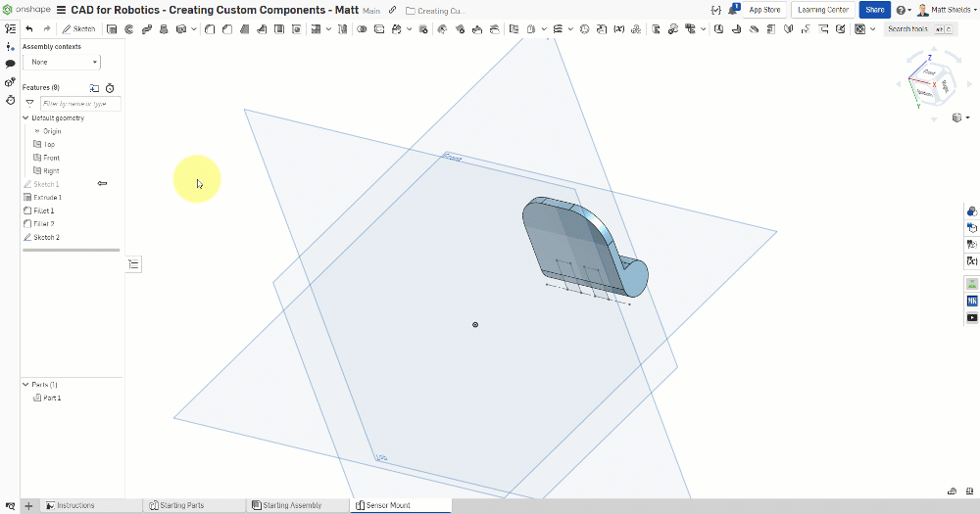Viewport: 980px width, 514px height.
Task: Select the Loft tool
Action: pyautogui.click(x=164, y=28)
